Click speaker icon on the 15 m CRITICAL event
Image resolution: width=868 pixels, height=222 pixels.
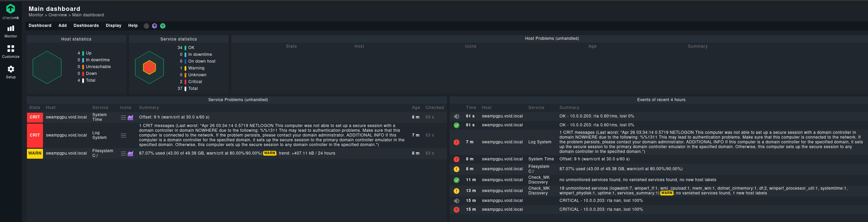pyautogui.click(x=457, y=201)
